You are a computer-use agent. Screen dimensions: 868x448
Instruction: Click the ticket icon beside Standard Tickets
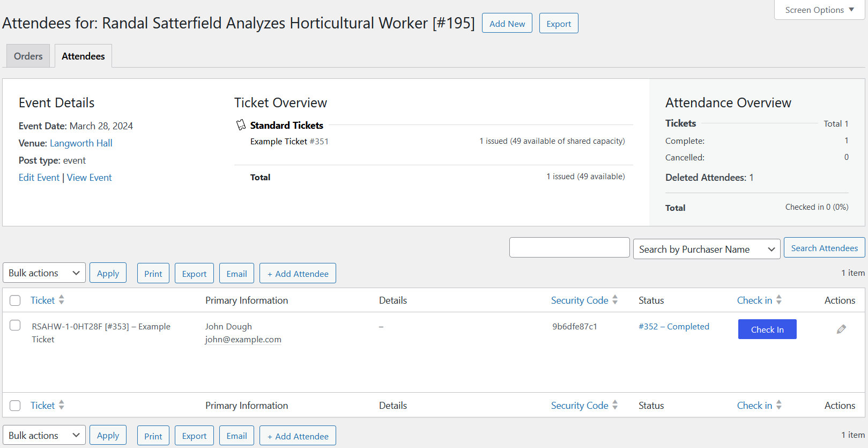[x=241, y=125]
